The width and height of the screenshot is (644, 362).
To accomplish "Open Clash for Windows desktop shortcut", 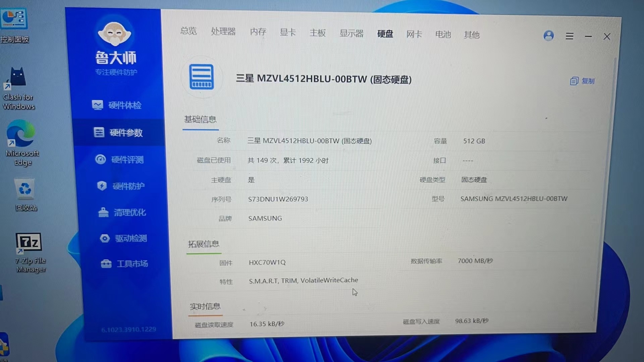I will tap(18, 89).
